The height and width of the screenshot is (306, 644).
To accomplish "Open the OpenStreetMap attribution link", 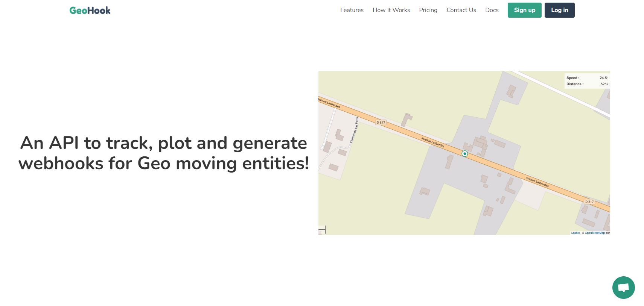I will click(x=595, y=233).
